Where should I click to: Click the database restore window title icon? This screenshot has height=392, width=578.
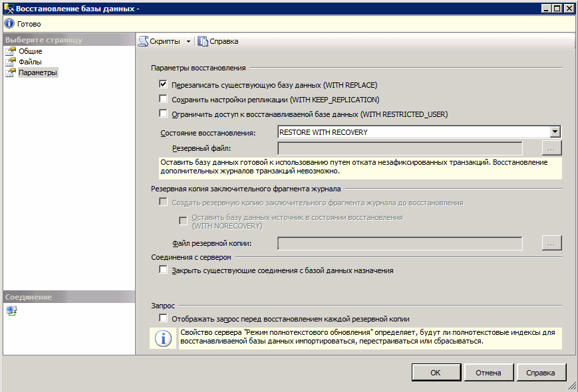pos(8,9)
